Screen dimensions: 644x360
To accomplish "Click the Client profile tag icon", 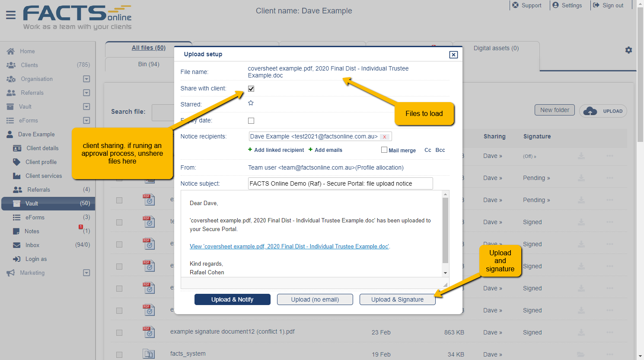I will 17,162.
